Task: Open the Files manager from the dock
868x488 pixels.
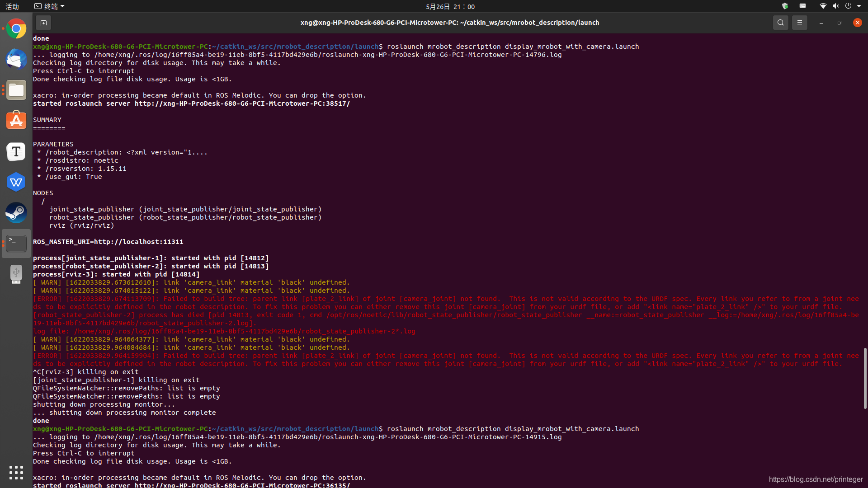Action: tap(16, 90)
